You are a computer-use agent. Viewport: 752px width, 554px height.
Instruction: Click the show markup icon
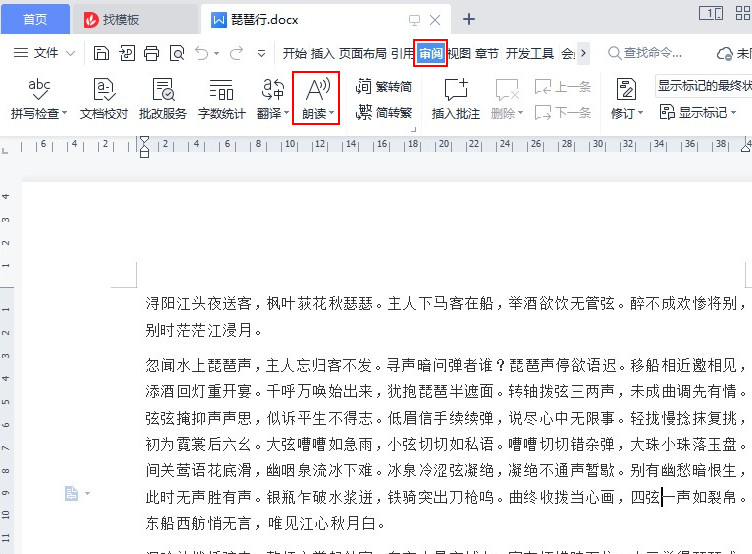click(667, 112)
